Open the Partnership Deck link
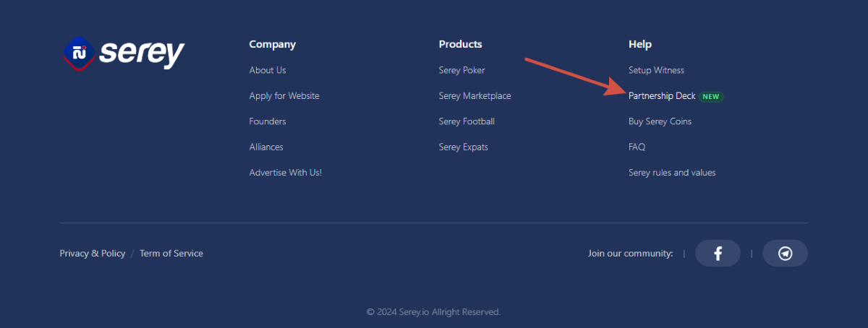This screenshot has width=868, height=328. [x=662, y=96]
